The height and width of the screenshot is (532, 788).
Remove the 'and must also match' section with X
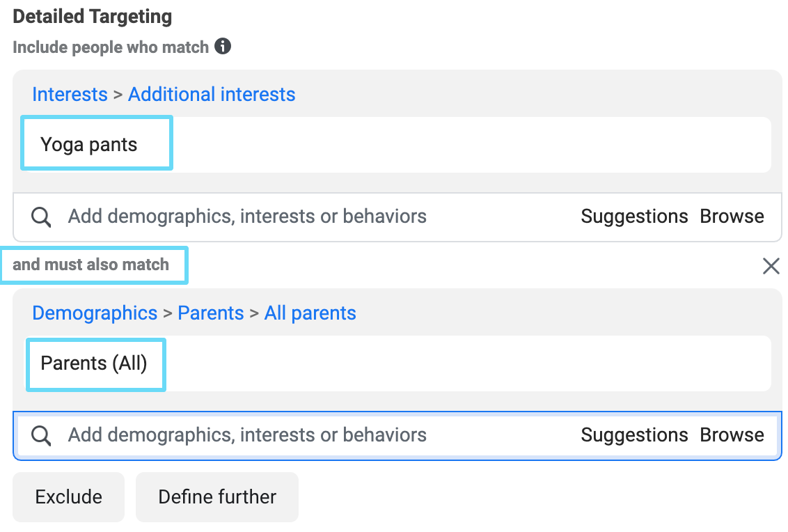771,265
